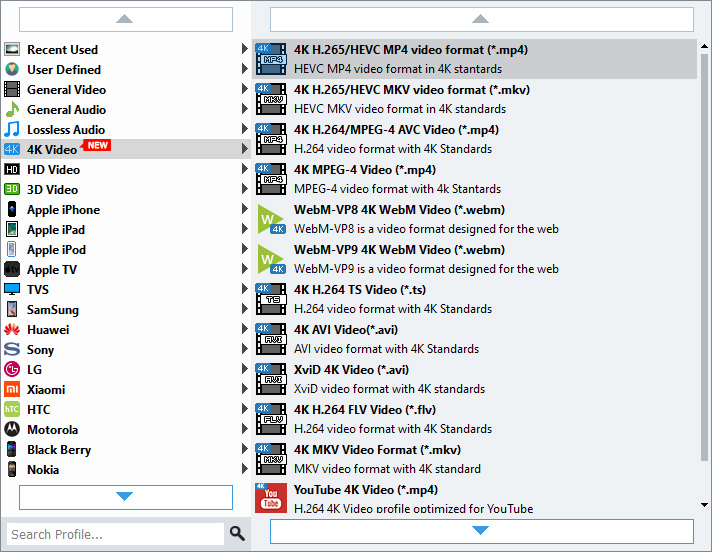Viewport: 712px width, 552px height.
Task: Choose 4K H.264/MPEG-4 AVC Video
Action: click(475, 139)
